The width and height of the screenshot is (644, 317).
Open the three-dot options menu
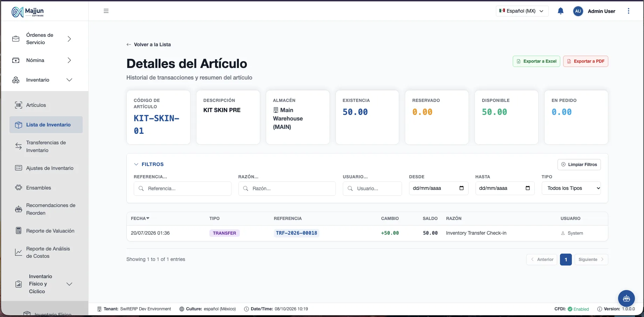coord(629,11)
